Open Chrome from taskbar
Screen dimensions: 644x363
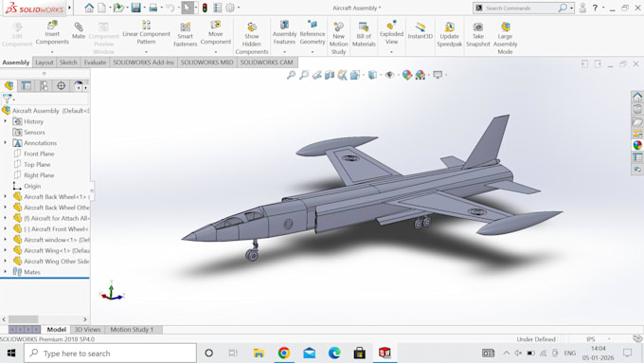284,354
